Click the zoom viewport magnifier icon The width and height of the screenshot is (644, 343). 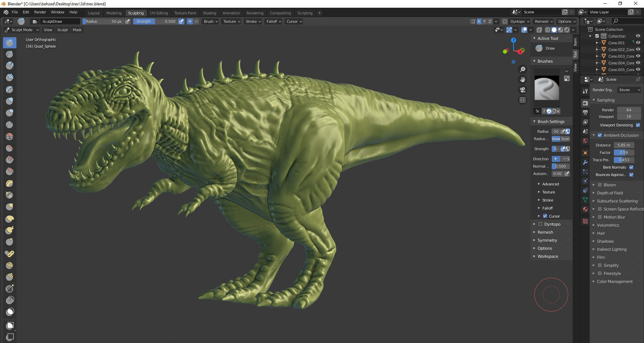pyautogui.click(x=523, y=69)
